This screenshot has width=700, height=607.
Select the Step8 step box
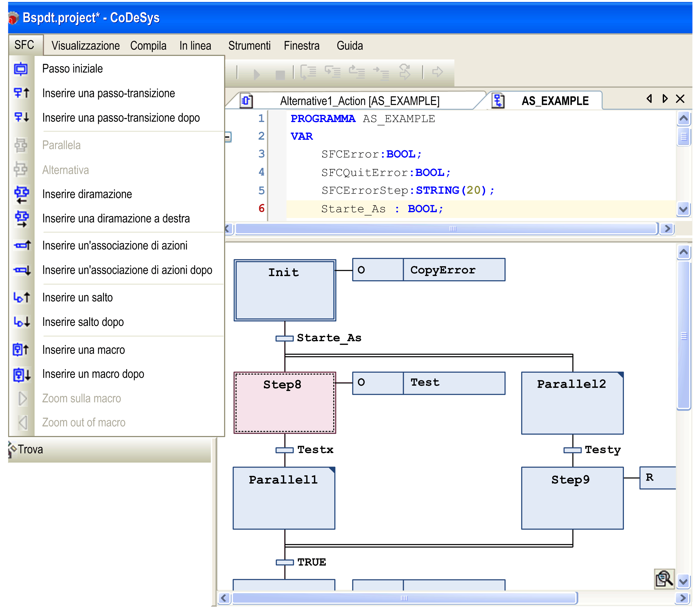[285, 403]
